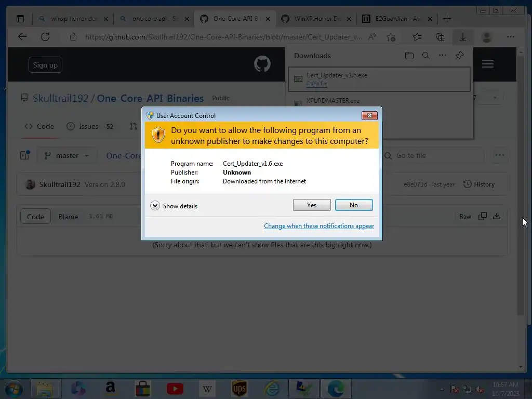Switch to the winxp horror search tab
Screen dimensions: 532x399
click(x=73, y=19)
